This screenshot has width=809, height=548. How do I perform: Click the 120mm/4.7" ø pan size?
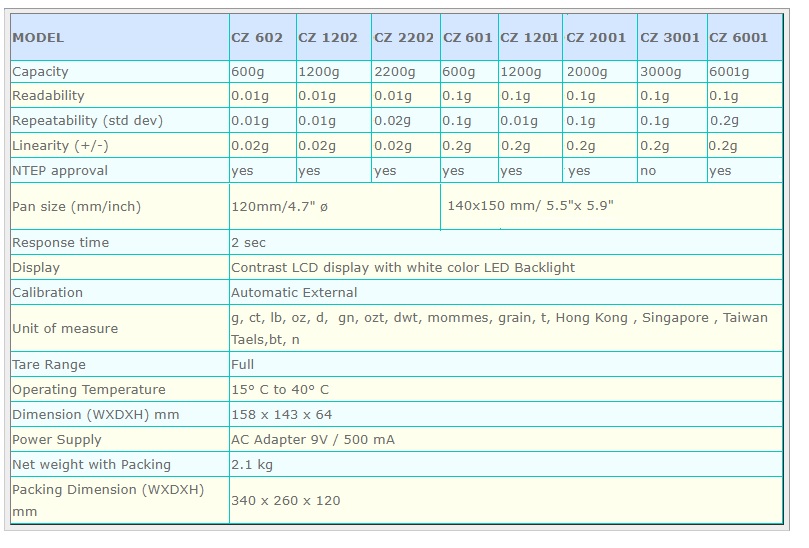pyautogui.click(x=279, y=207)
